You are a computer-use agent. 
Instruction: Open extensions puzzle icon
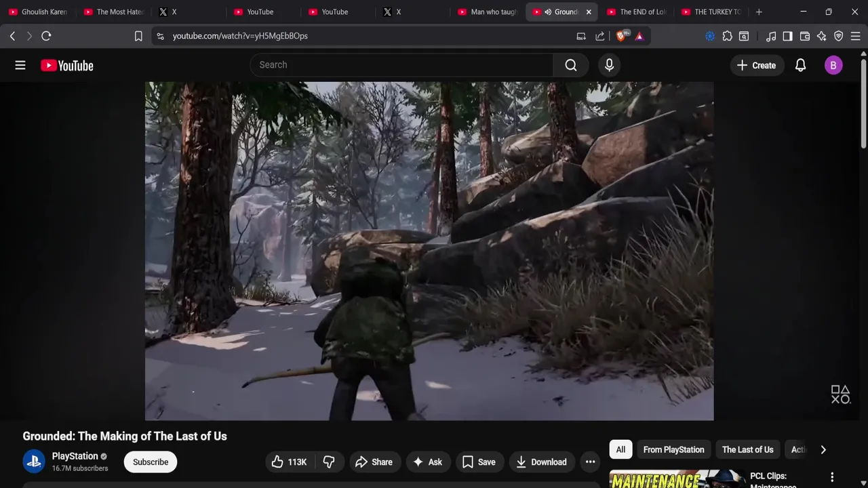(x=727, y=36)
